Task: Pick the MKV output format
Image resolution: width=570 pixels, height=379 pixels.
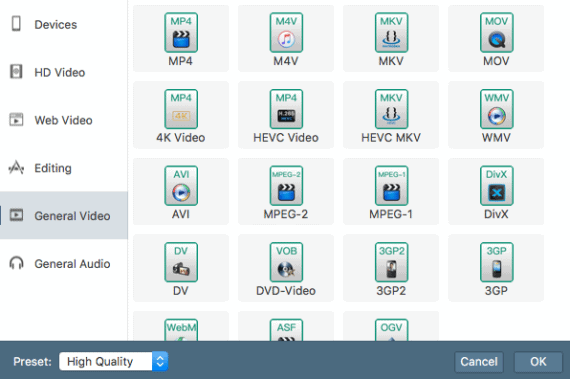Action: [x=391, y=39]
